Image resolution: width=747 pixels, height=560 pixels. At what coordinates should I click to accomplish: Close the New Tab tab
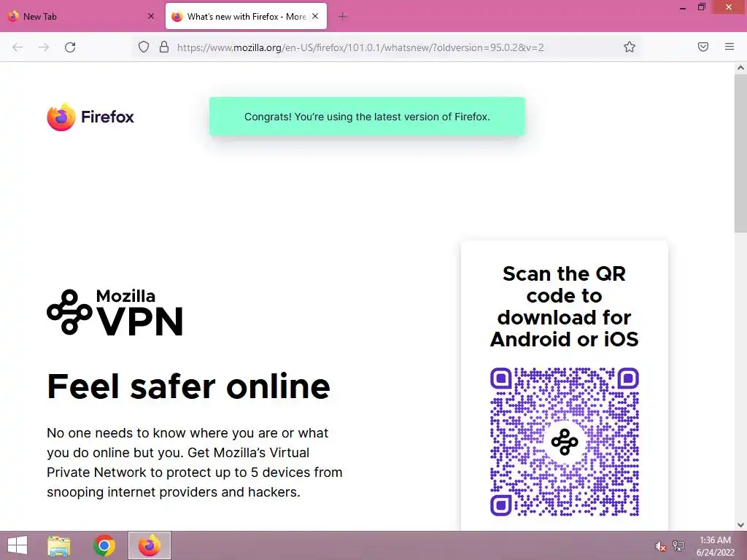coord(151,16)
